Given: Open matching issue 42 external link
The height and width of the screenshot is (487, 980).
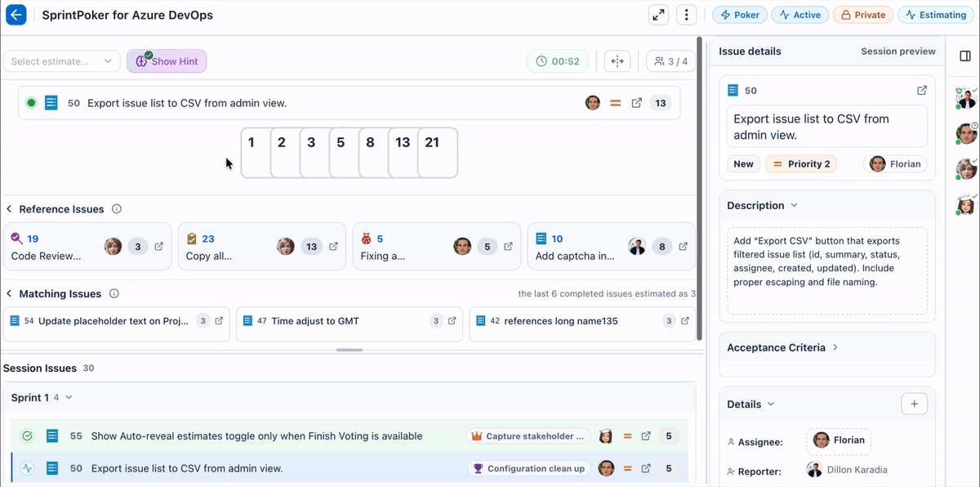Looking at the screenshot, I should 685,321.
